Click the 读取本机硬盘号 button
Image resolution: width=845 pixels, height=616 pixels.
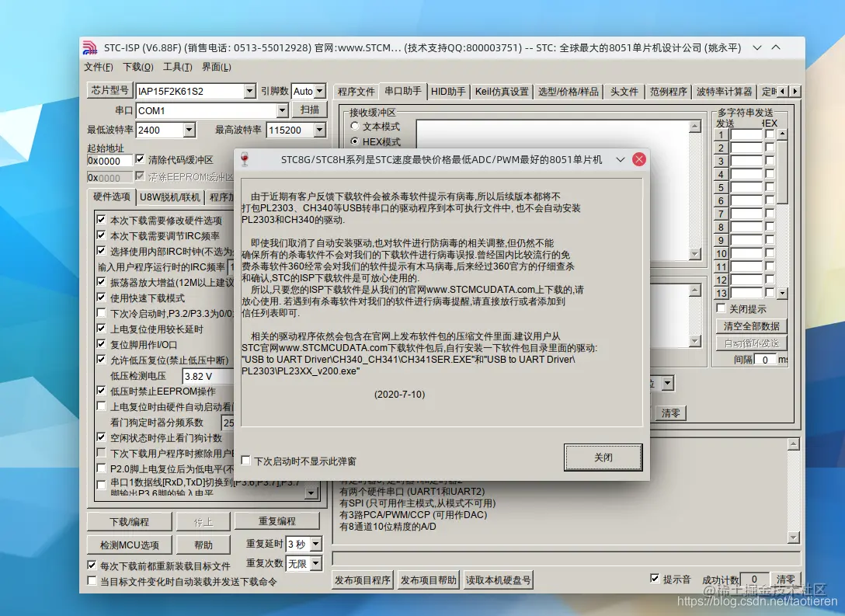point(499,580)
